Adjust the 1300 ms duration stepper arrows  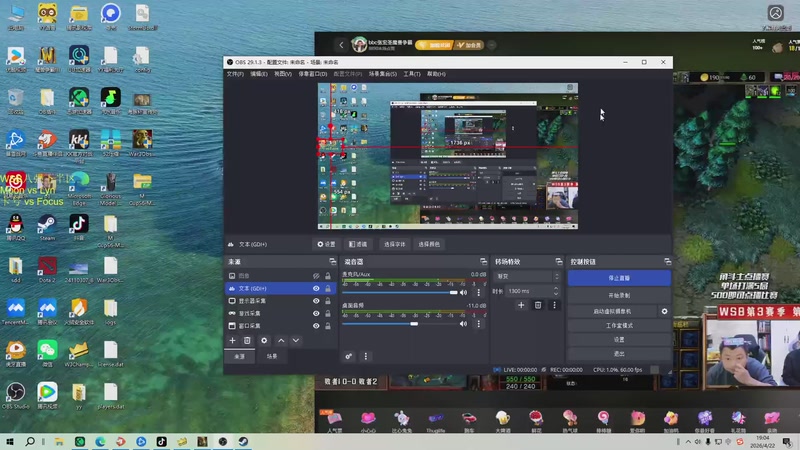556,291
